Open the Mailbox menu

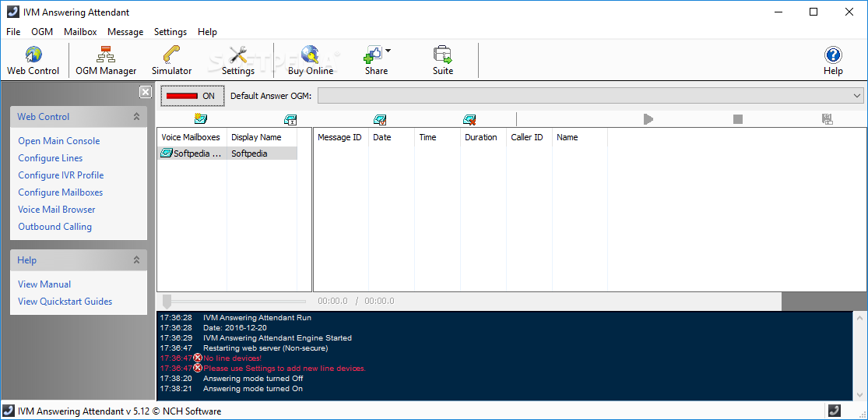pyautogui.click(x=80, y=32)
